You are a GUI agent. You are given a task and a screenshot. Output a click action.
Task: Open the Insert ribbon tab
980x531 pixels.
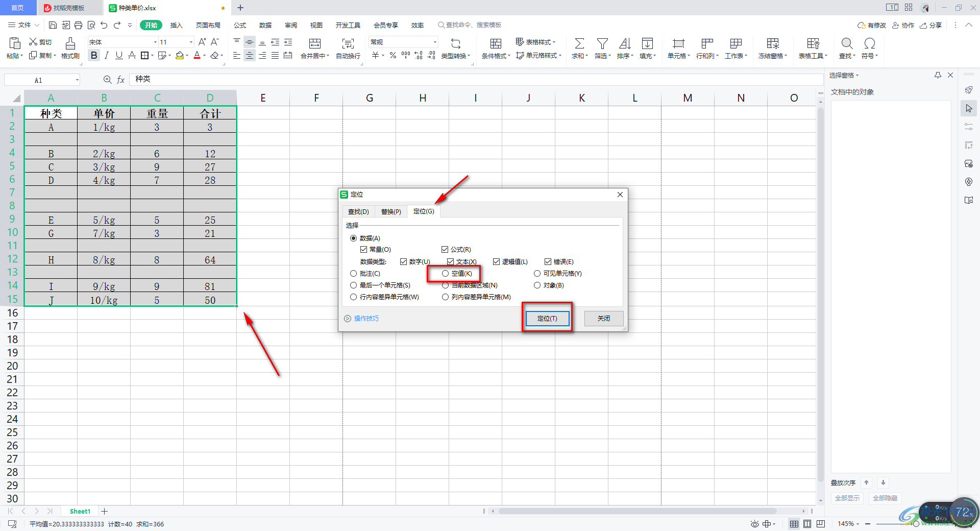pos(176,25)
